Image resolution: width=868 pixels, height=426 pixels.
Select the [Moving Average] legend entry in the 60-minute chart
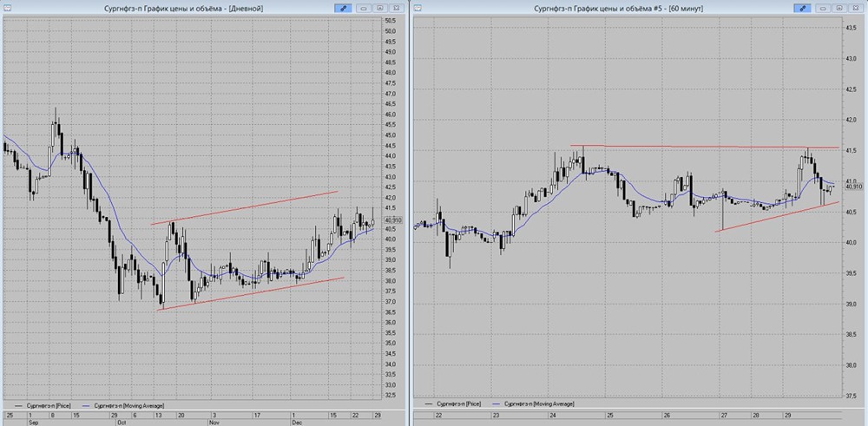pyautogui.click(x=534, y=405)
